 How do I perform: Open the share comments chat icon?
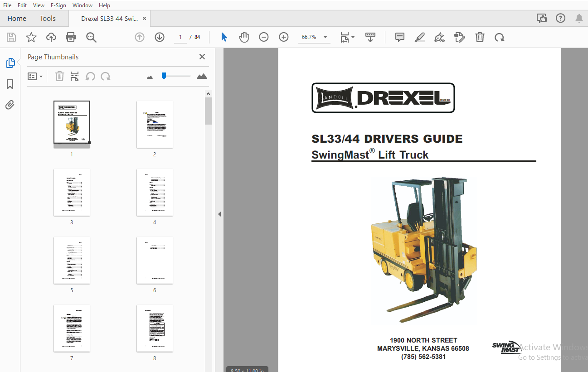[541, 19]
